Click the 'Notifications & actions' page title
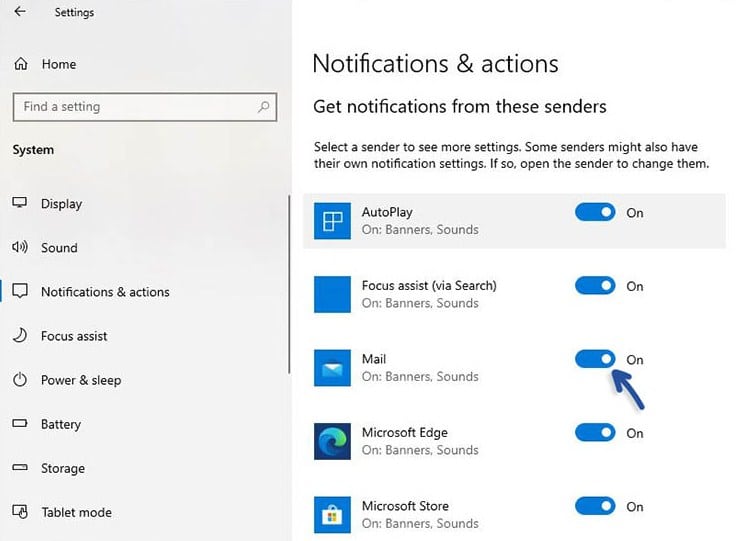 click(436, 63)
